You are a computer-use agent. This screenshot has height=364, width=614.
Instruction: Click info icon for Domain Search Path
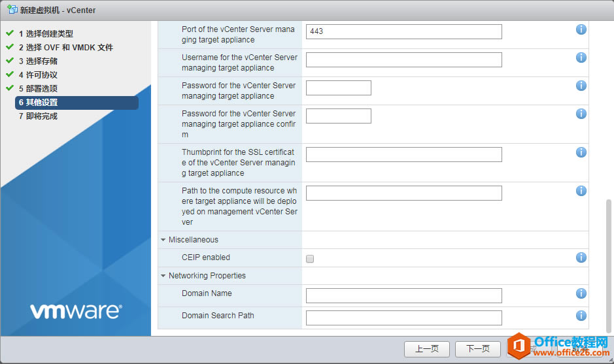coord(581,316)
